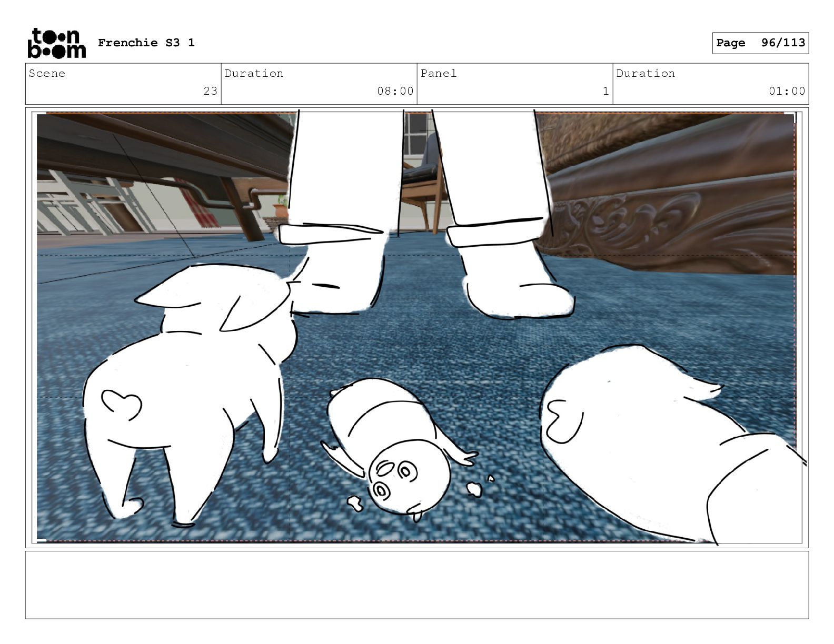
Task: Click the 'Duration' label next to Panel
Action: pos(646,74)
